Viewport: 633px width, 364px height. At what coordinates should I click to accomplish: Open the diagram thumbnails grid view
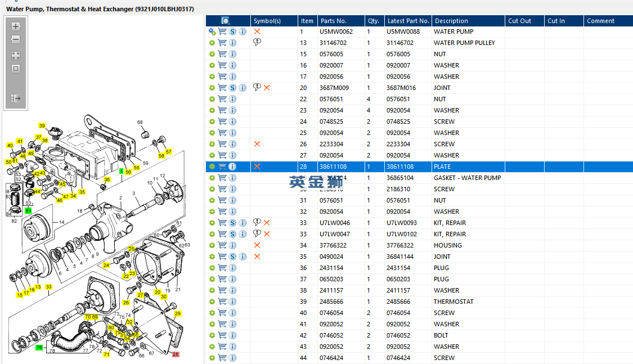tap(16, 56)
